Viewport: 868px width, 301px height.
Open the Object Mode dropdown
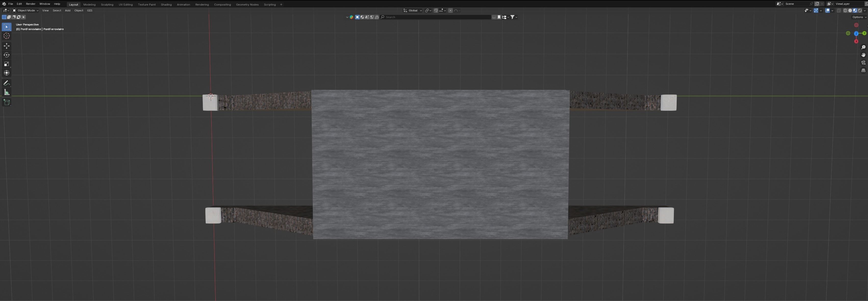click(26, 10)
